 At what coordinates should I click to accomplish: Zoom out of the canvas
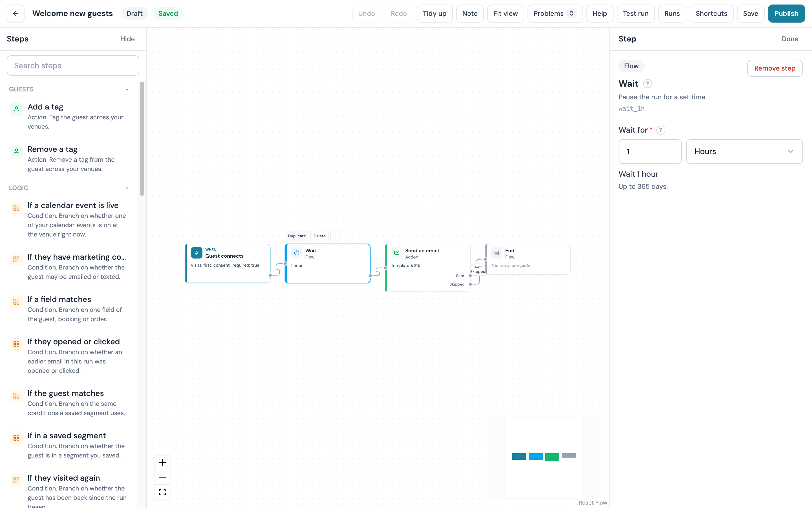(162, 477)
